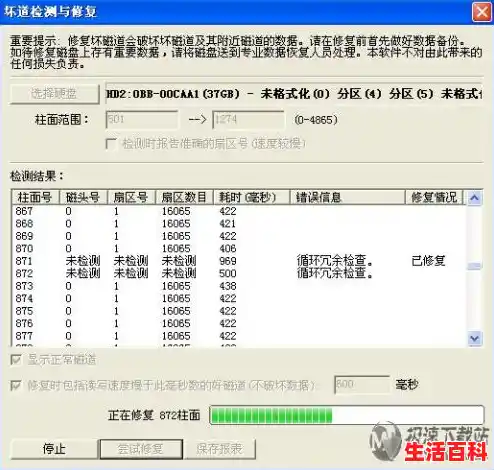Click the results list scrollbar thumb
Viewport: 494px width, 470px height.
[474, 266]
